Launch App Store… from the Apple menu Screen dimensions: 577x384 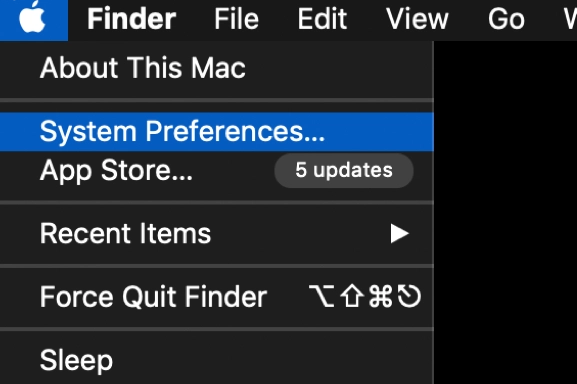(x=217, y=171)
